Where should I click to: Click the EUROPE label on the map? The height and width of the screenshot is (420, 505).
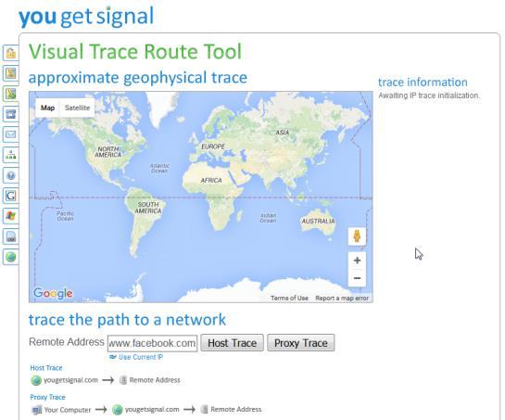(x=213, y=146)
